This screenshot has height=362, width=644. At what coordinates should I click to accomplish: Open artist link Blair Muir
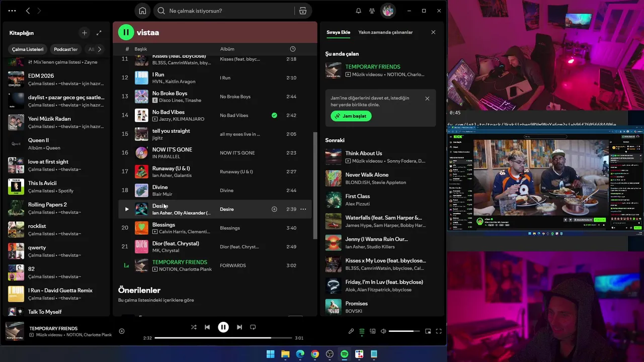pos(162,194)
